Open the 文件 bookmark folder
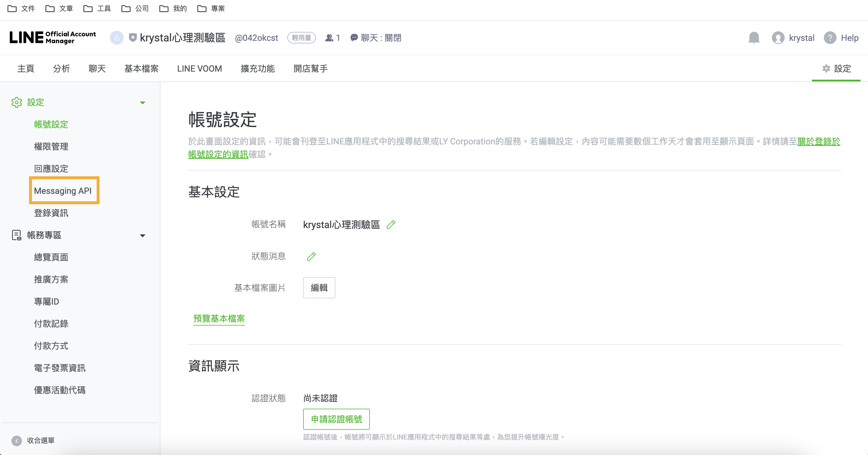 click(x=21, y=8)
